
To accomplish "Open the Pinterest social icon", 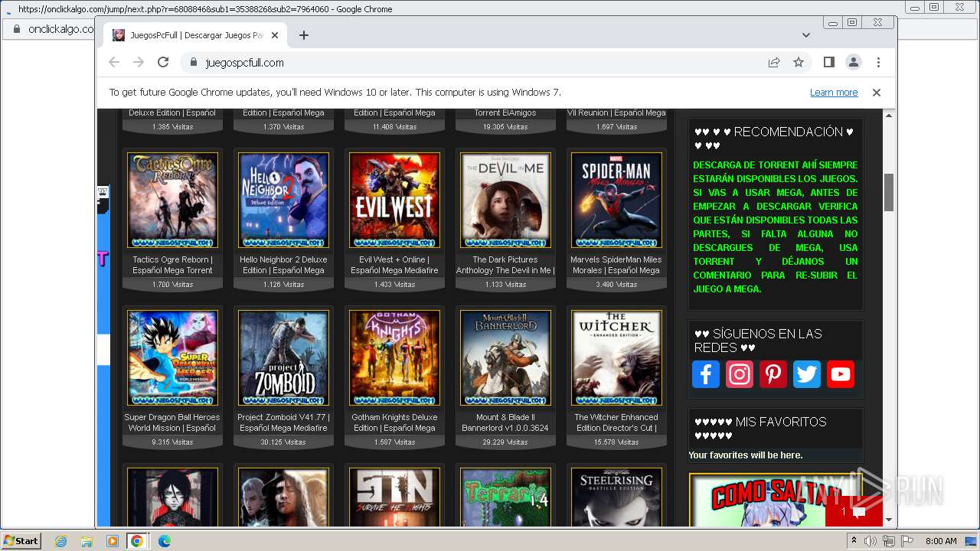I will click(773, 374).
